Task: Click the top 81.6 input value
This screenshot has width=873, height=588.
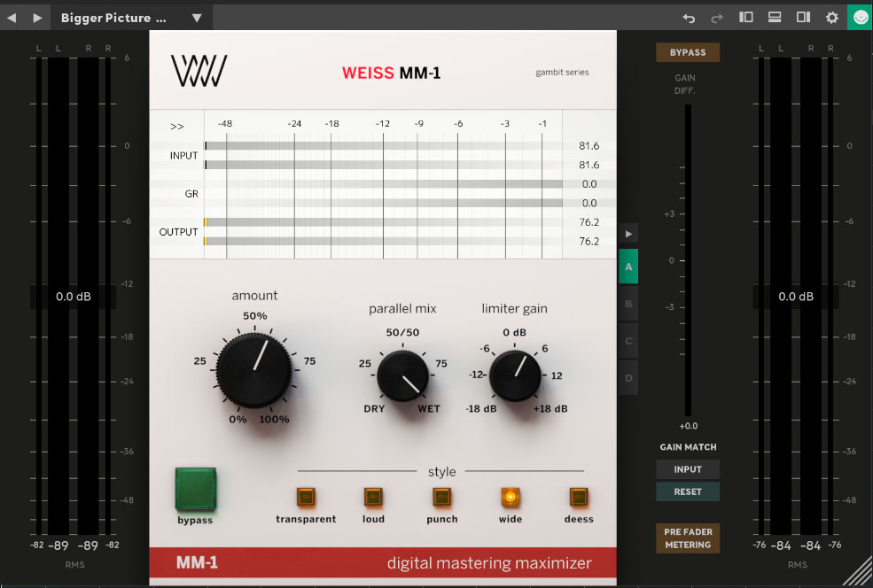Action: coord(589,146)
